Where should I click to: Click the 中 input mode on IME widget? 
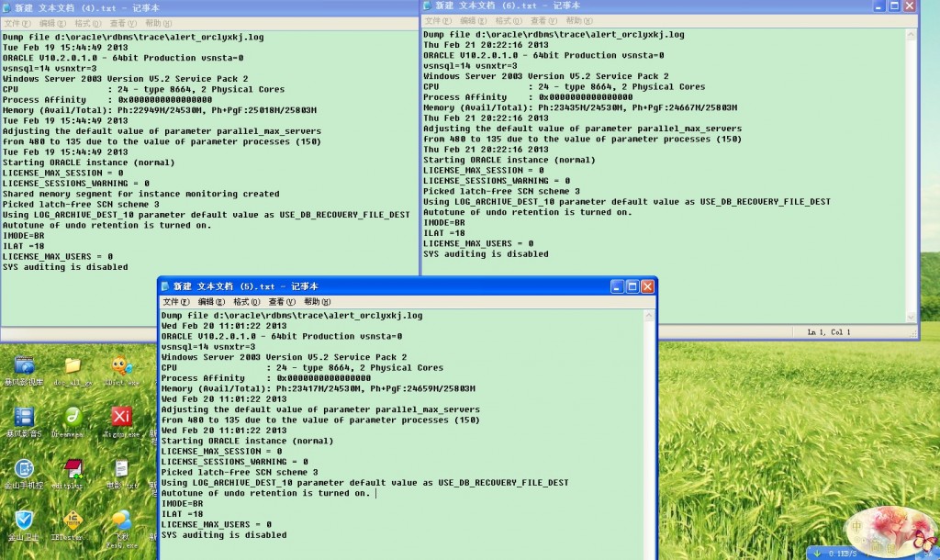point(857,526)
